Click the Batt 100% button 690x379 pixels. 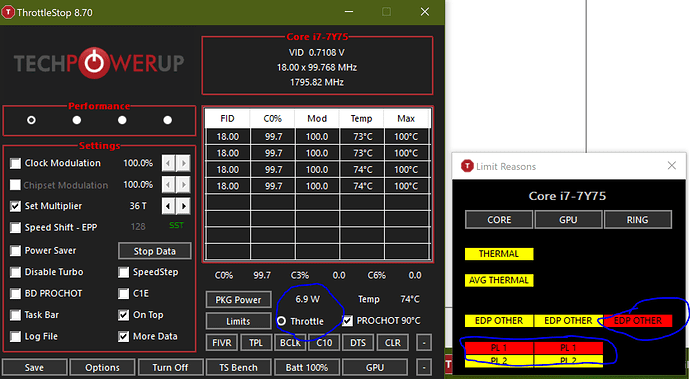pos(307,367)
